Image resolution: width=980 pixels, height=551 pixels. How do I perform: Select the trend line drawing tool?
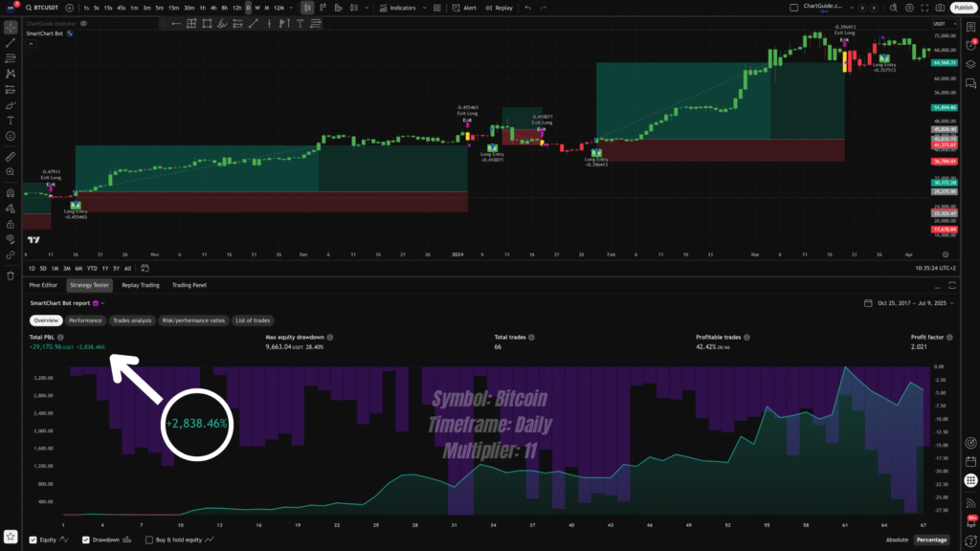11,41
